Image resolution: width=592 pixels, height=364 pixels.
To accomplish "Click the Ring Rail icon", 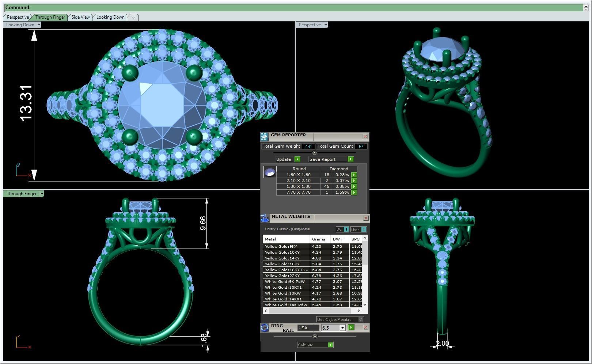I will [x=265, y=327].
